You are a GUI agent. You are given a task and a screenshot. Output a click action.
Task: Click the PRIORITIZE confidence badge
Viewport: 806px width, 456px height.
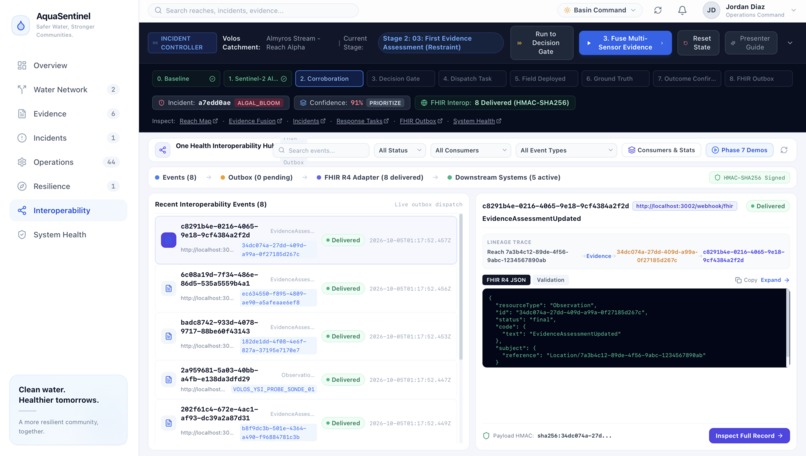click(x=385, y=103)
